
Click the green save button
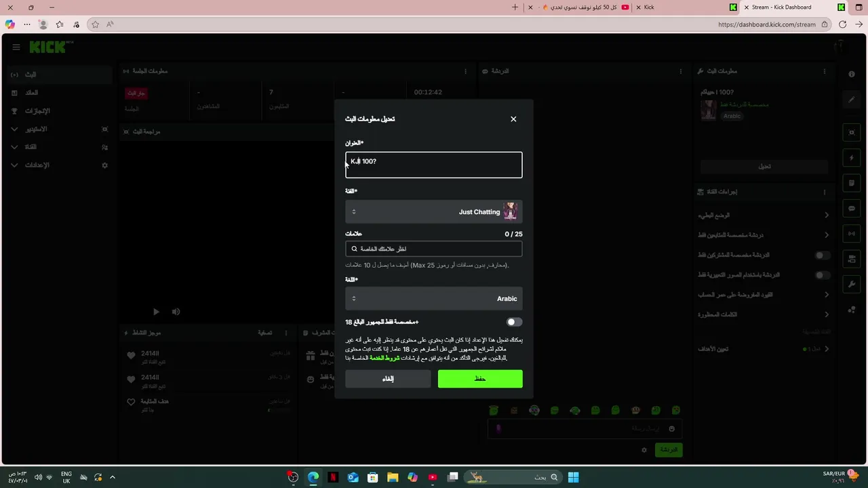(x=480, y=379)
